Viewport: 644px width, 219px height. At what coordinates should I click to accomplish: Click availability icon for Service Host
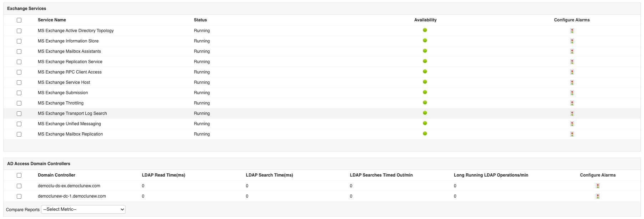[425, 82]
